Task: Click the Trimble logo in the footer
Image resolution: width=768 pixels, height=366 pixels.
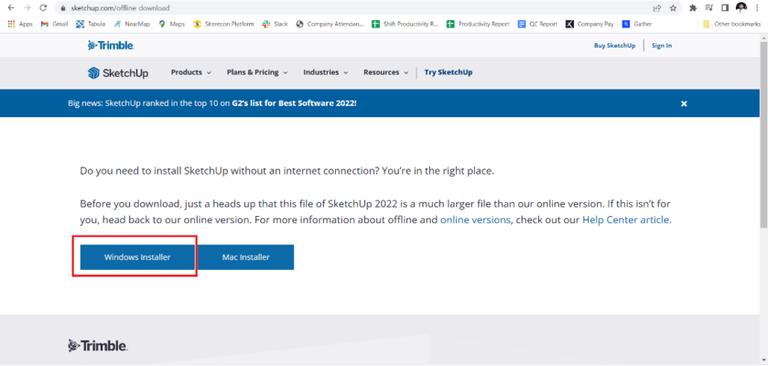Action: click(x=98, y=345)
